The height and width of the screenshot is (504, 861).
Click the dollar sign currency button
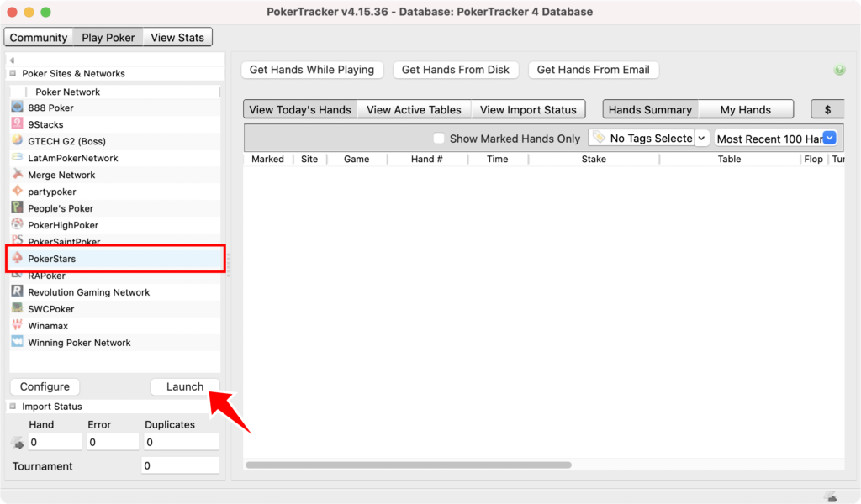(x=827, y=110)
